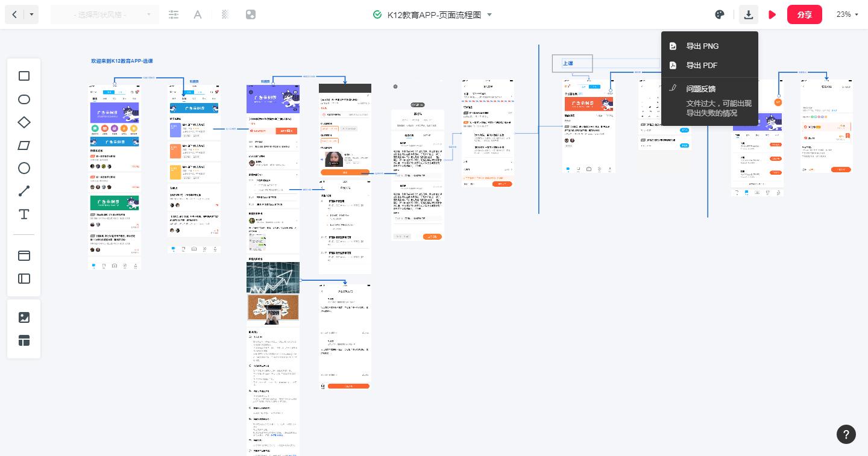Select the rectangle shape tool
The image size is (868, 456).
(x=24, y=76)
